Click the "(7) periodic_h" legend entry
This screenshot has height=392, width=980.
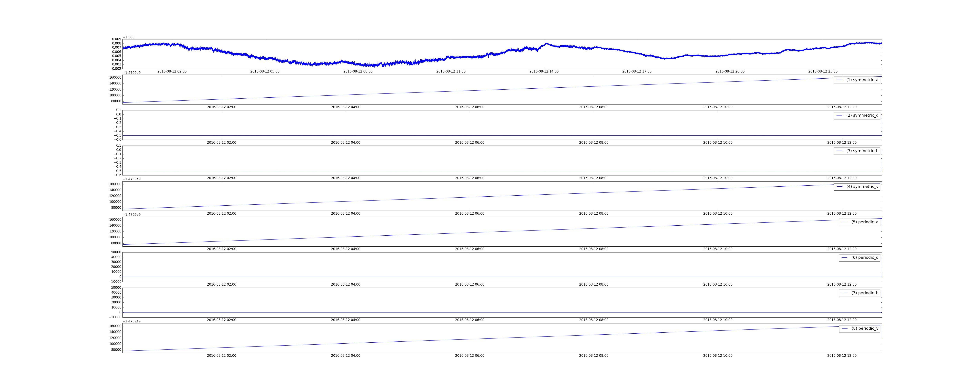[859, 293]
